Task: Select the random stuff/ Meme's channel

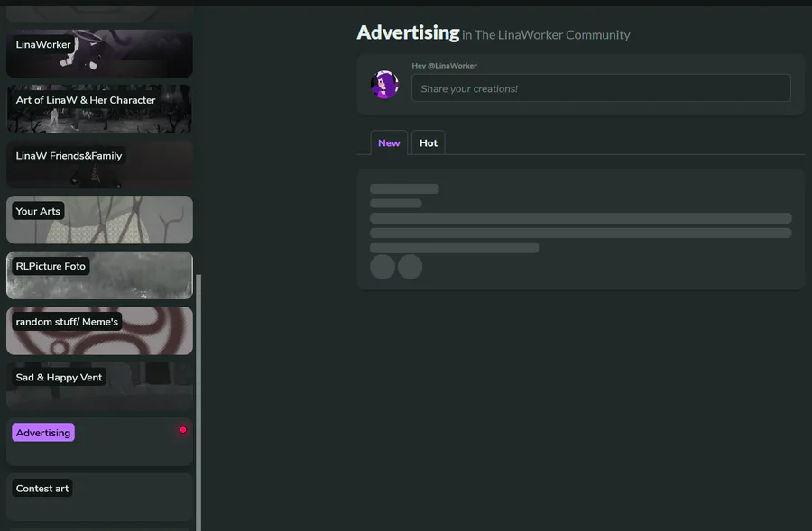Action: [99, 331]
